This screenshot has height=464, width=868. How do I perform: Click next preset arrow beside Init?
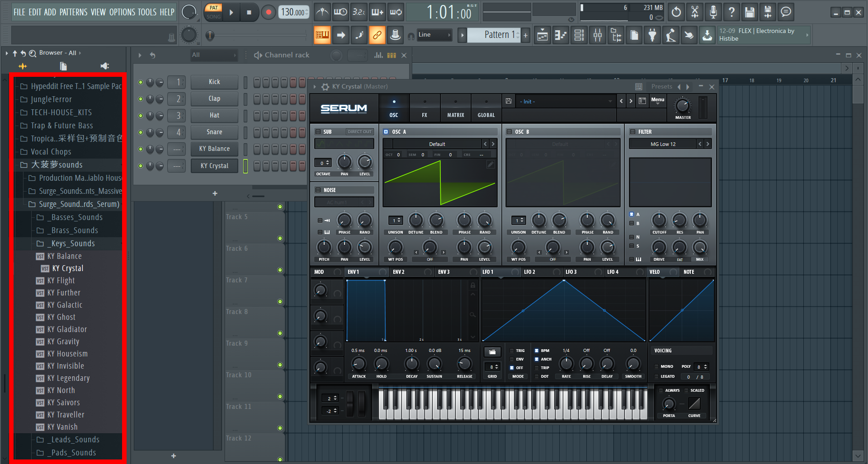coord(631,101)
